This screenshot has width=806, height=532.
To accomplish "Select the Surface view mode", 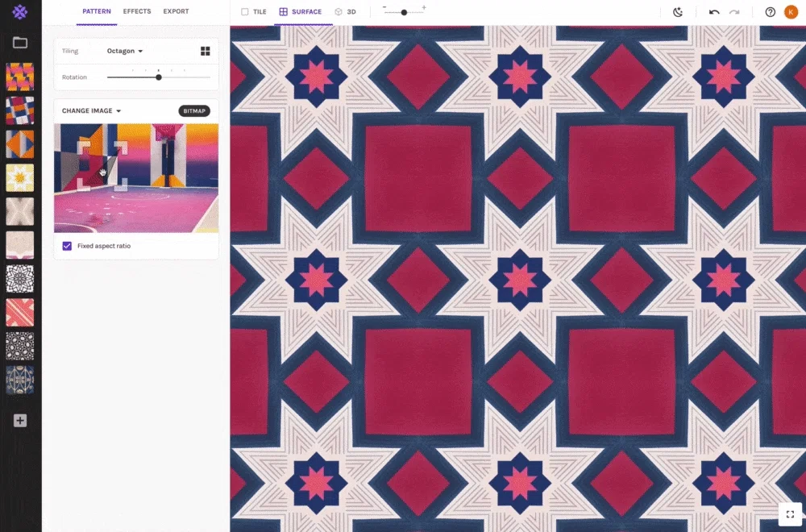I will coord(301,12).
